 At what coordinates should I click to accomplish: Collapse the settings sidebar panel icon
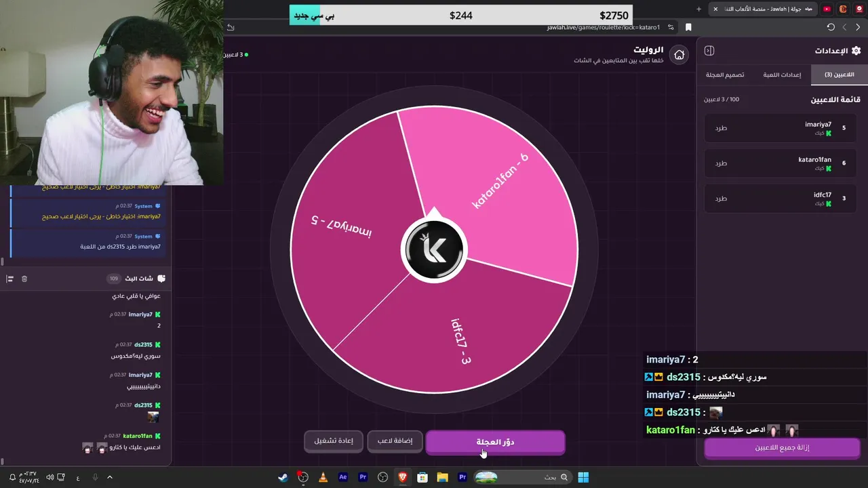click(709, 51)
